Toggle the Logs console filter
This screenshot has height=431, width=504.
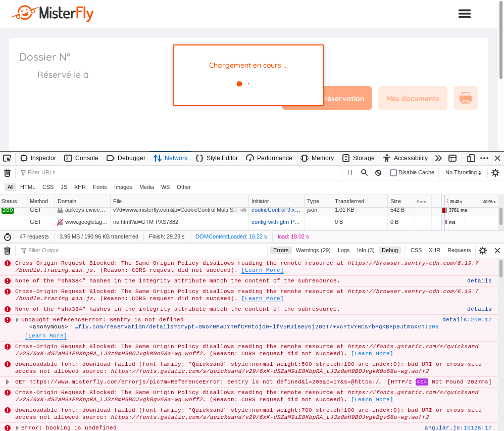(x=343, y=251)
